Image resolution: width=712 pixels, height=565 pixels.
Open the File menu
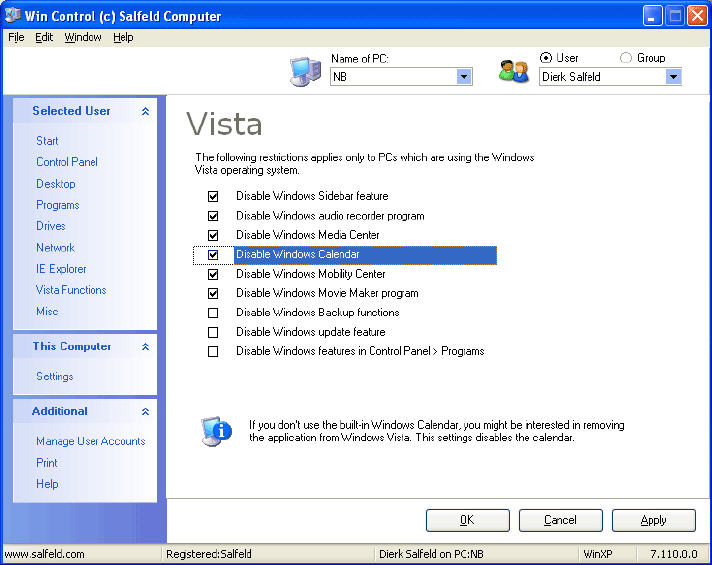[16, 37]
